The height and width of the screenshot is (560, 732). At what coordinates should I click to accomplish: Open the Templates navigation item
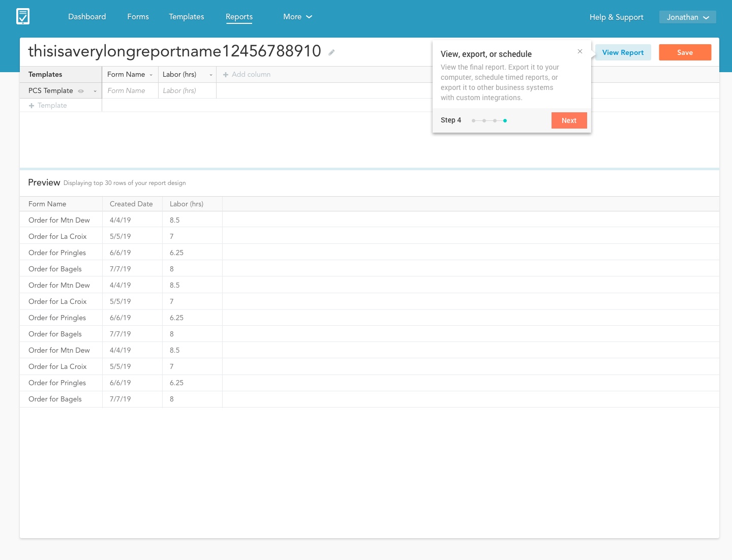186,17
